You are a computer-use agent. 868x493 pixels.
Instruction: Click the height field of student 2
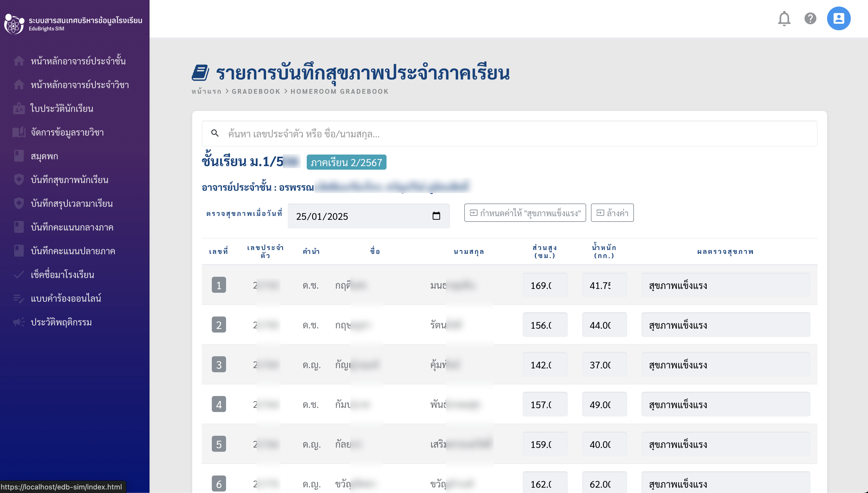(x=544, y=325)
